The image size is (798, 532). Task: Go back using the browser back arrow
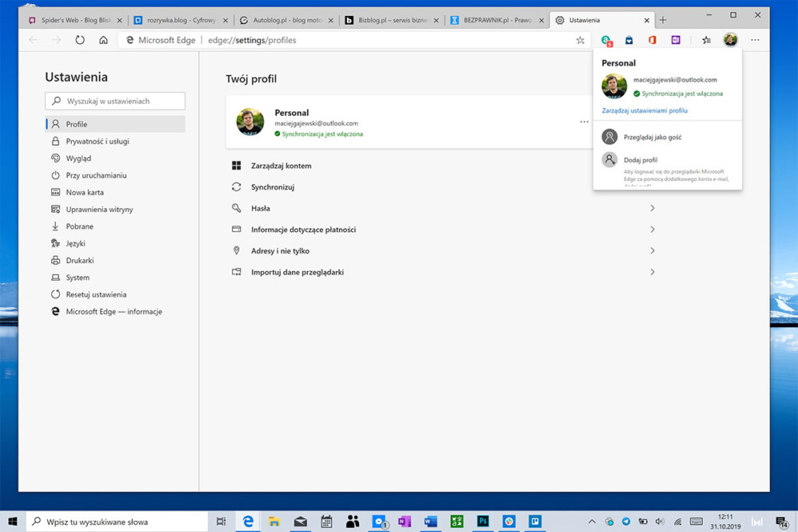point(33,40)
